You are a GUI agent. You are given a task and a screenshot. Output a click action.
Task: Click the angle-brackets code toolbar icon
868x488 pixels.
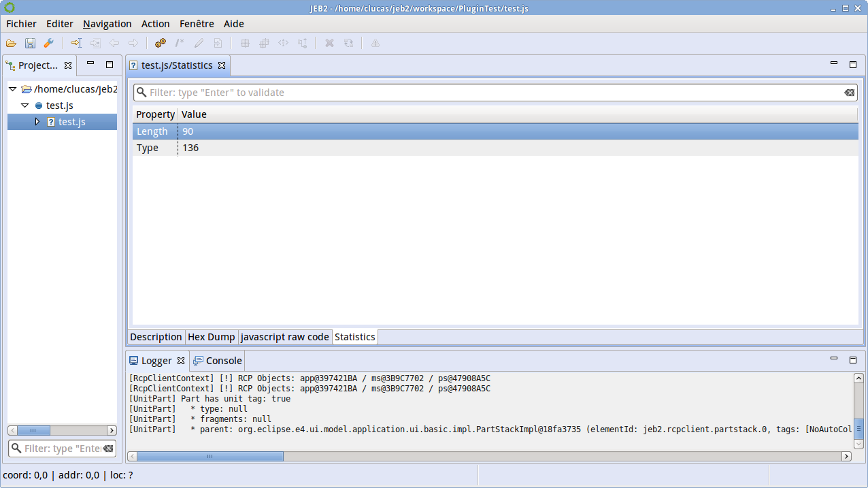point(284,43)
